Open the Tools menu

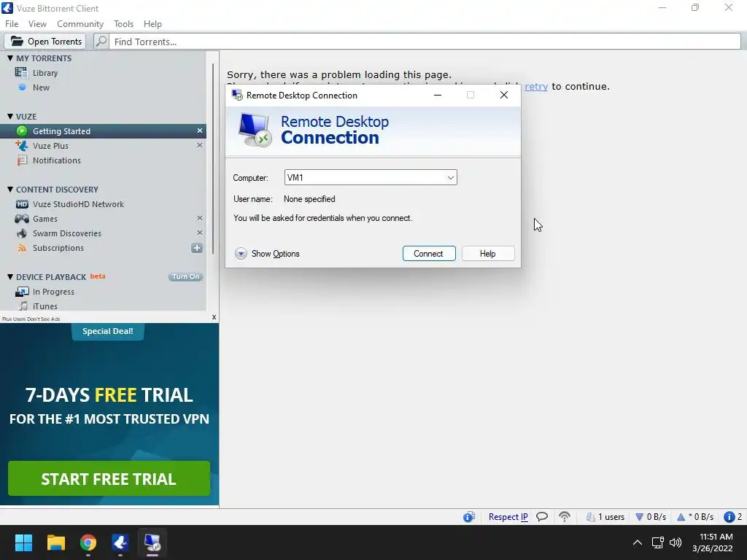point(123,24)
